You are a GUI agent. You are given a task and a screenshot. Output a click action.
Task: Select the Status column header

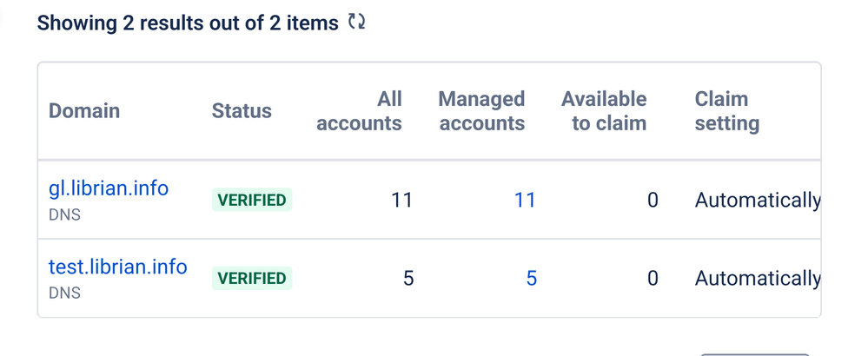(242, 110)
